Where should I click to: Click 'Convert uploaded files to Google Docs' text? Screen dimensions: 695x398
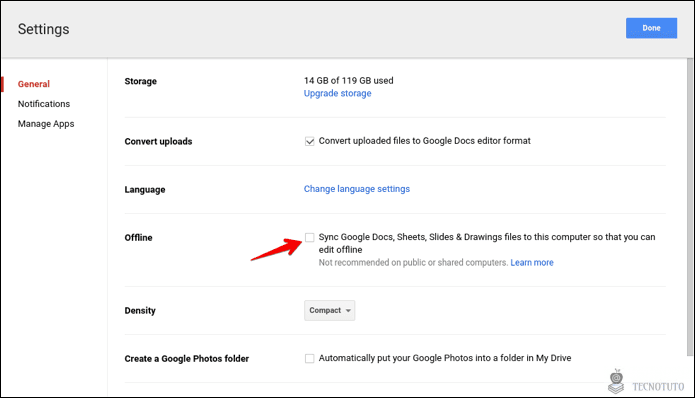click(425, 141)
